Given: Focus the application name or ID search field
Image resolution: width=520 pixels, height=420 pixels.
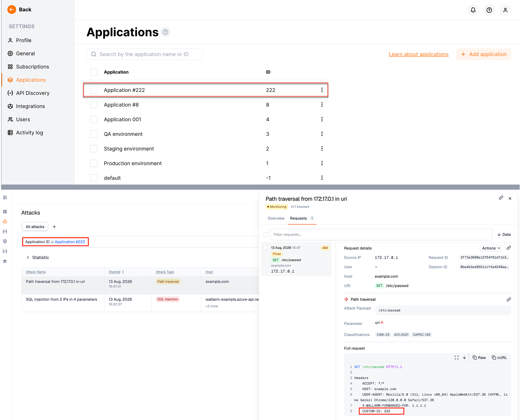Looking at the screenshot, I should click(x=145, y=54).
